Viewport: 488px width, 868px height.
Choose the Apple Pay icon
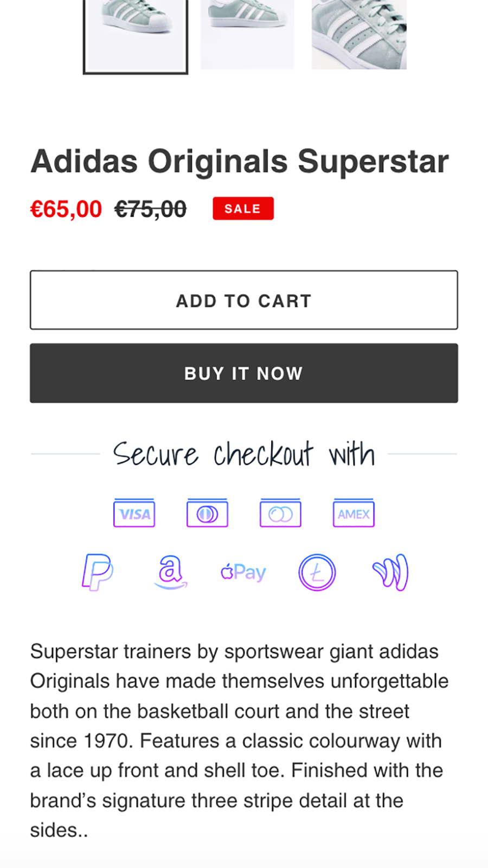pyautogui.click(x=243, y=572)
